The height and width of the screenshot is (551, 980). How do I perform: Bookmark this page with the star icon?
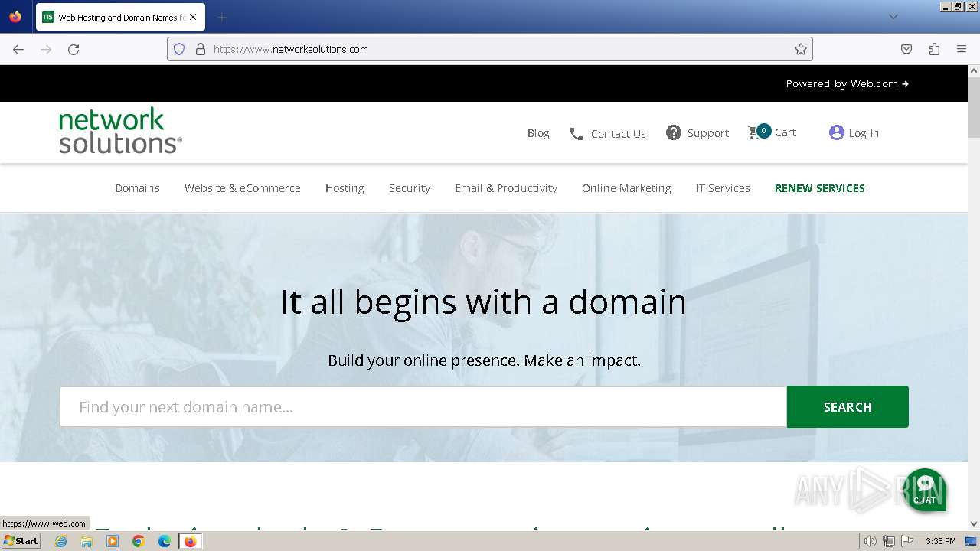coord(801,49)
